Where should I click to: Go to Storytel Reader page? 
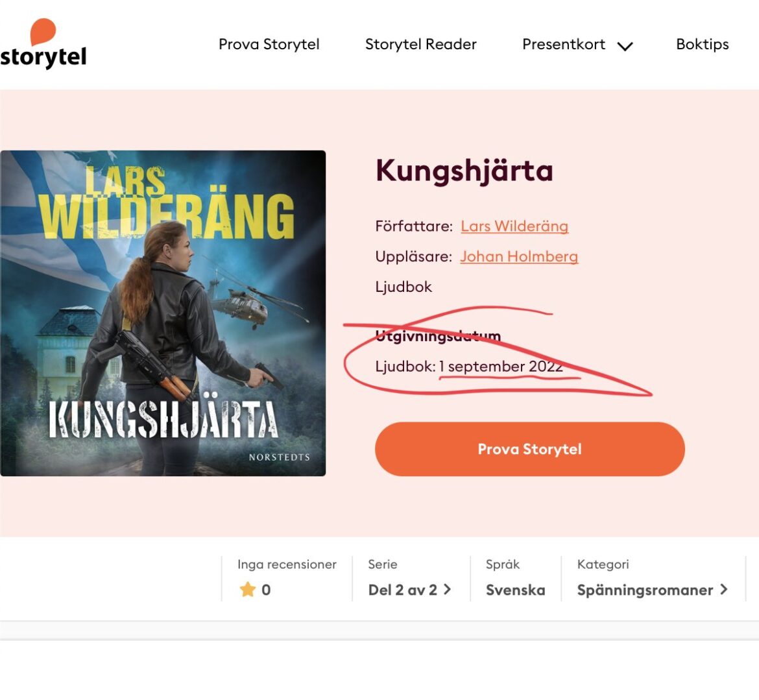[420, 44]
